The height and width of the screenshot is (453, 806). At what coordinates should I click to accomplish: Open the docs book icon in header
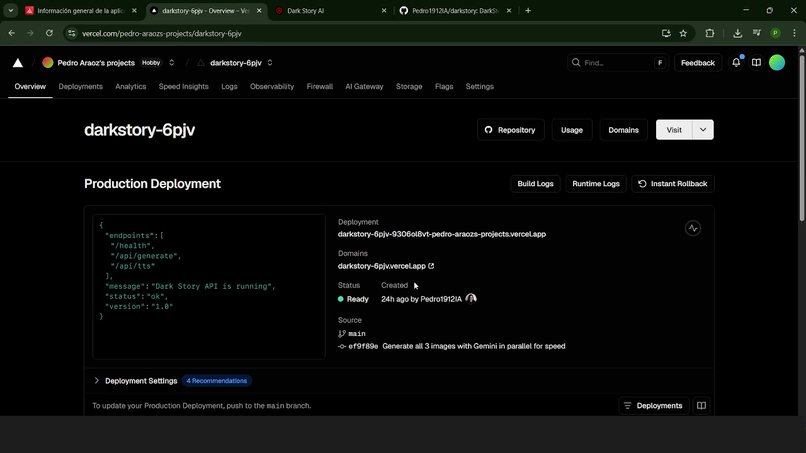coord(756,62)
